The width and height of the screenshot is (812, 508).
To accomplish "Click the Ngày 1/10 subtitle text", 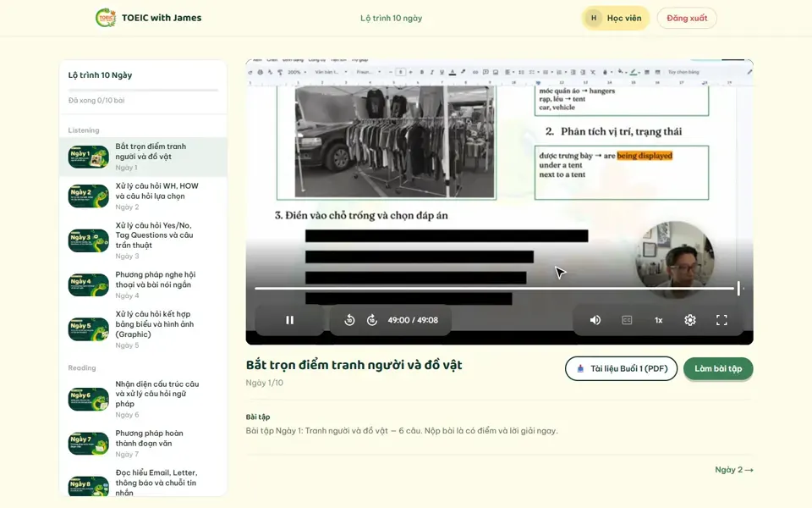I will click(x=265, y=383).
